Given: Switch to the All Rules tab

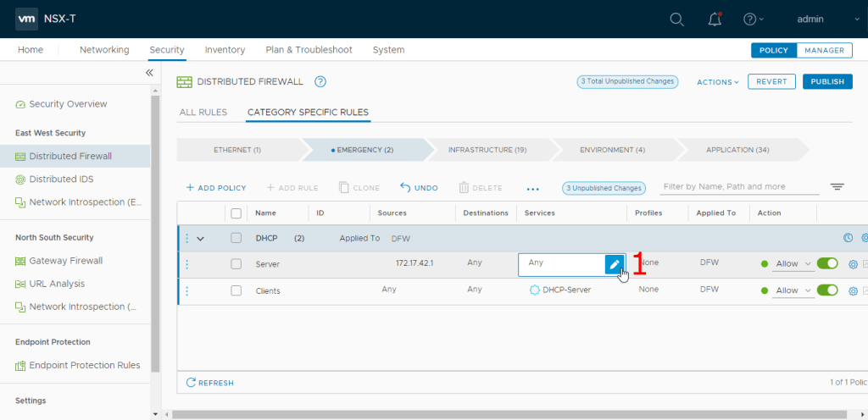Looking at the screenshot, I should point(203,112).
